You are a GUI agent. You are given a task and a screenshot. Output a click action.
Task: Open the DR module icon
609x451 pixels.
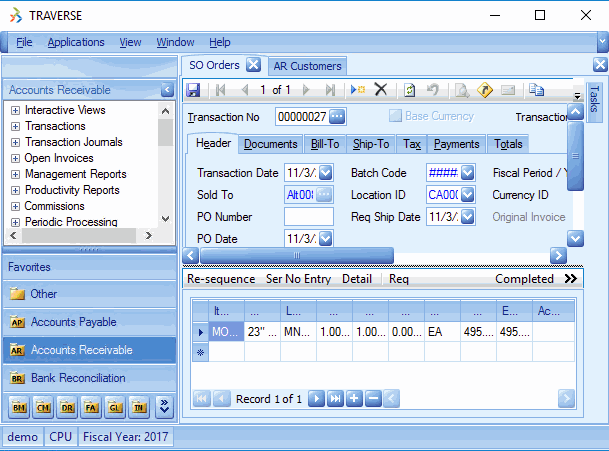[67, 407]
